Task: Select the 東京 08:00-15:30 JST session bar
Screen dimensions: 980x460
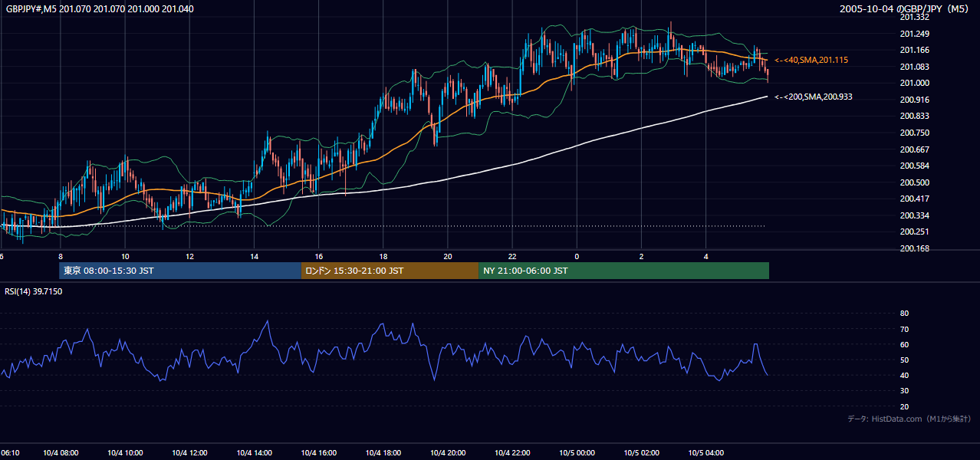Action: 180,271
